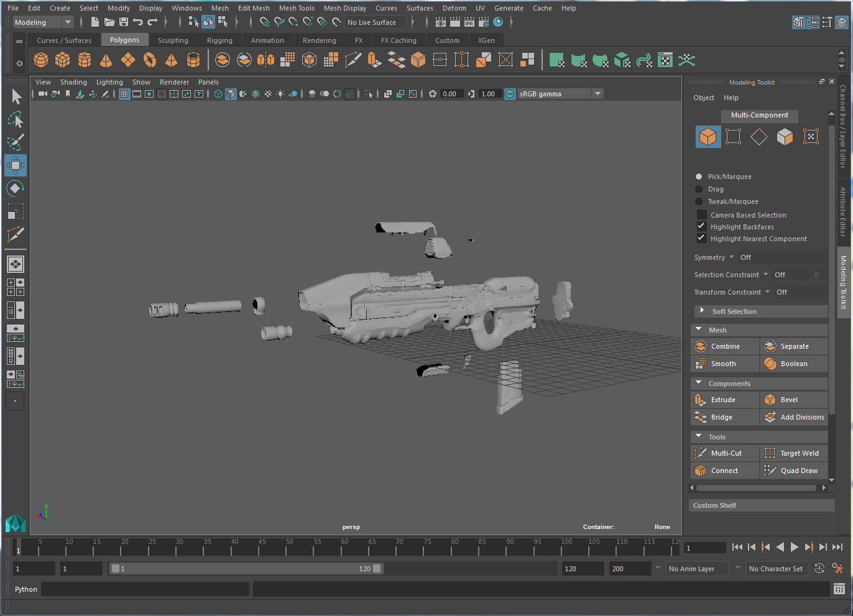This screenshot has width=853, height=616.
Task: Select object mode cube icon in Modeling Toolkit
Action: pos(708,137)
